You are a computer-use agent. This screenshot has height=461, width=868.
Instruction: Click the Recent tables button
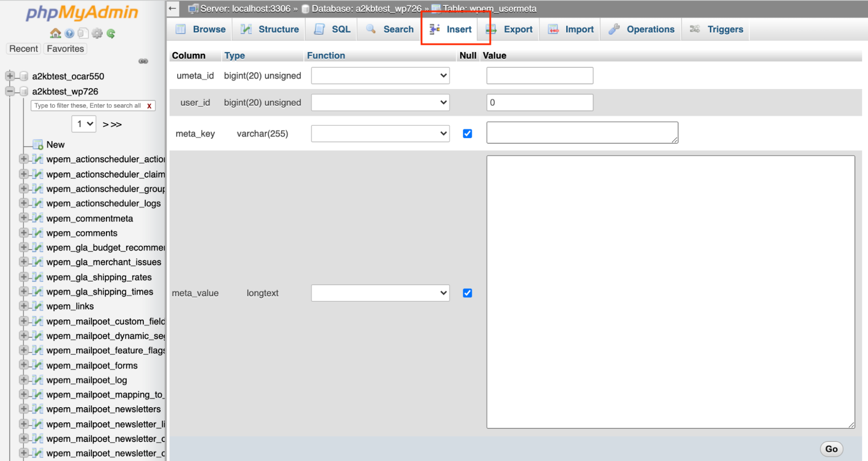23,49
